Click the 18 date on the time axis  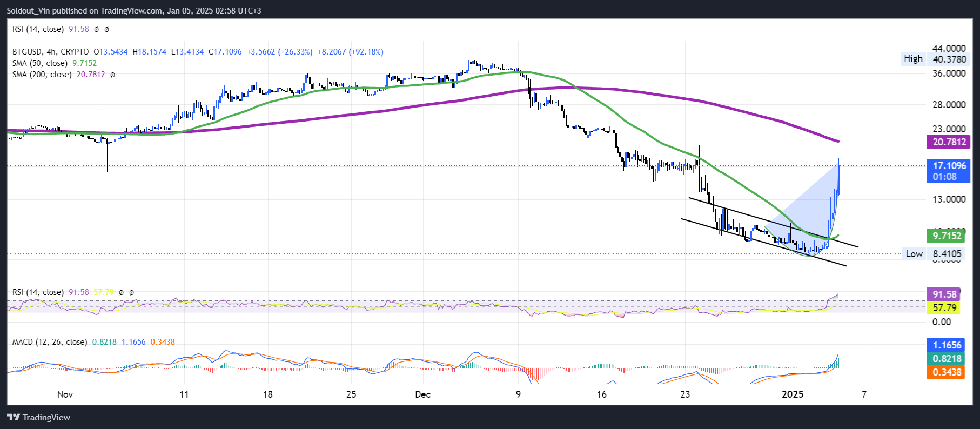tap(268, 394)
